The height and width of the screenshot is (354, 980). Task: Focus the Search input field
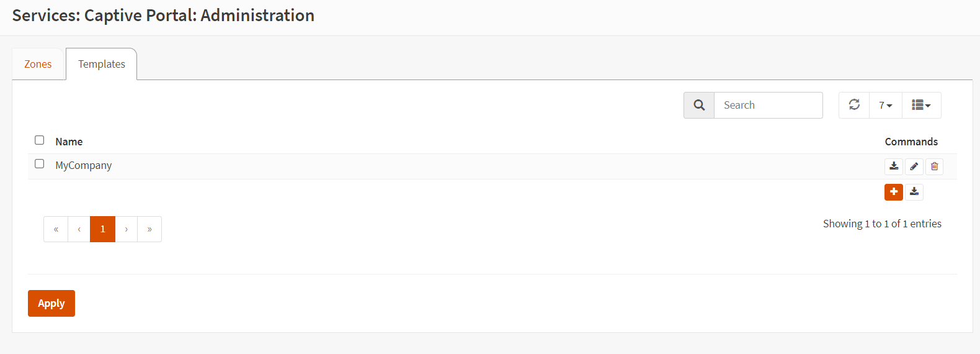768,105
